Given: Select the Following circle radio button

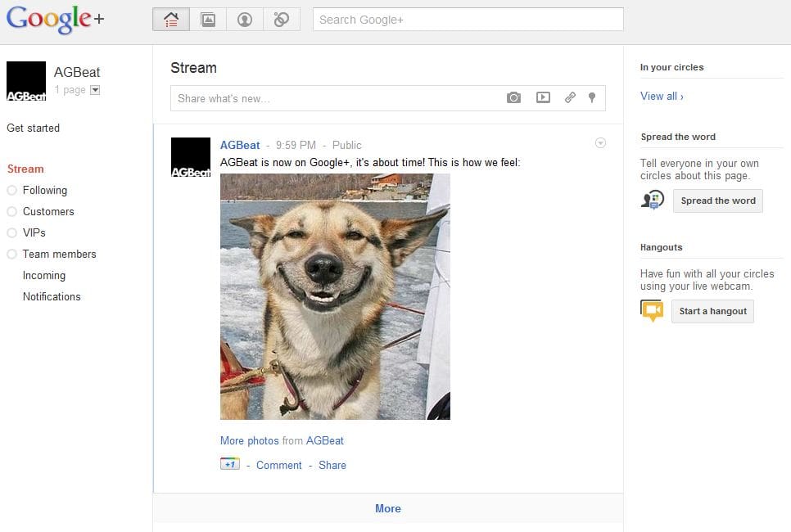Looking at the screenshot, I should (11, 191).
